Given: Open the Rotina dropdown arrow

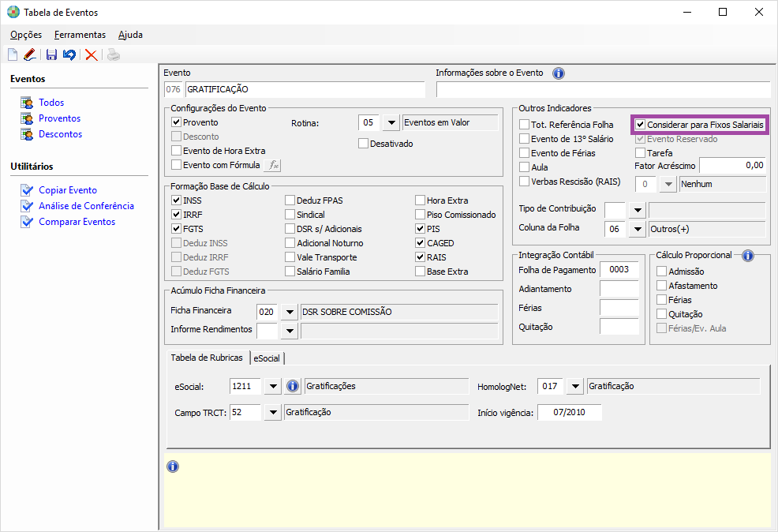Looking at the screenshot, I should [391, 122].
